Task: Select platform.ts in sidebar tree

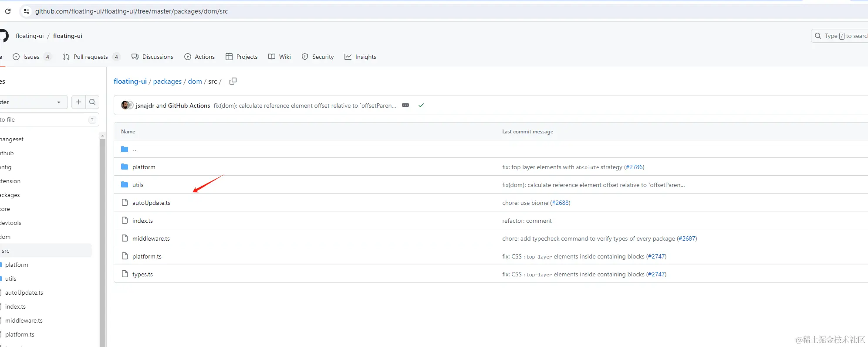Action: click(20, 334)
